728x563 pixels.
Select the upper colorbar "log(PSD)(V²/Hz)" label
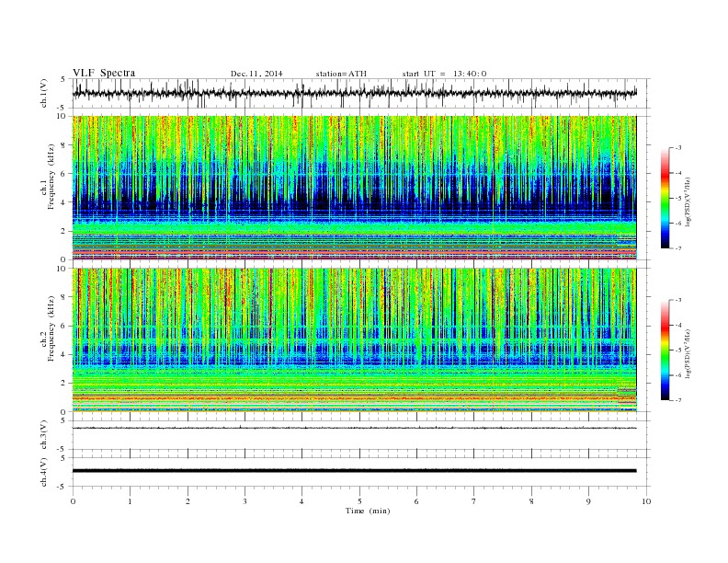[x=688, y=201]
